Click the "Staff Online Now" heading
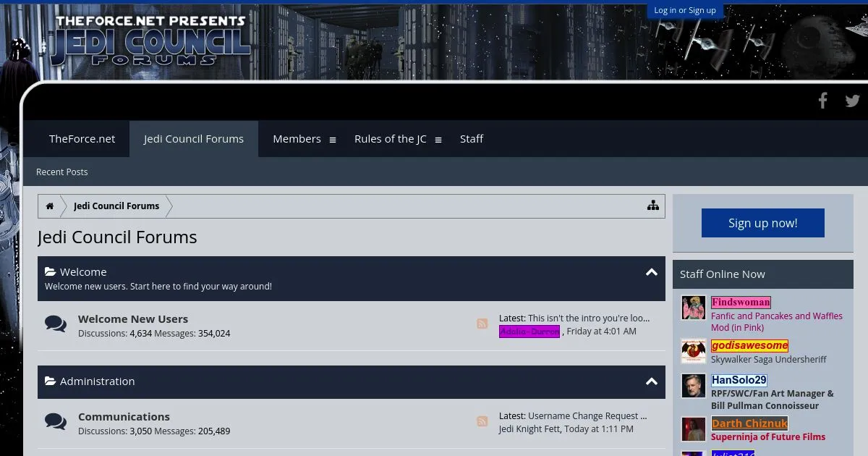The width and height of the screenshot is (868, 456). pos(723,274)
